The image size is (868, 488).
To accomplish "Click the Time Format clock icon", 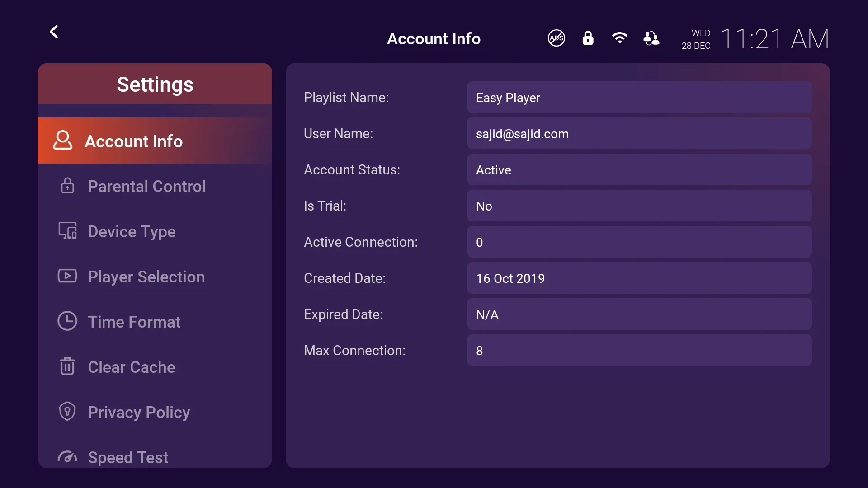I will point(67,321).
